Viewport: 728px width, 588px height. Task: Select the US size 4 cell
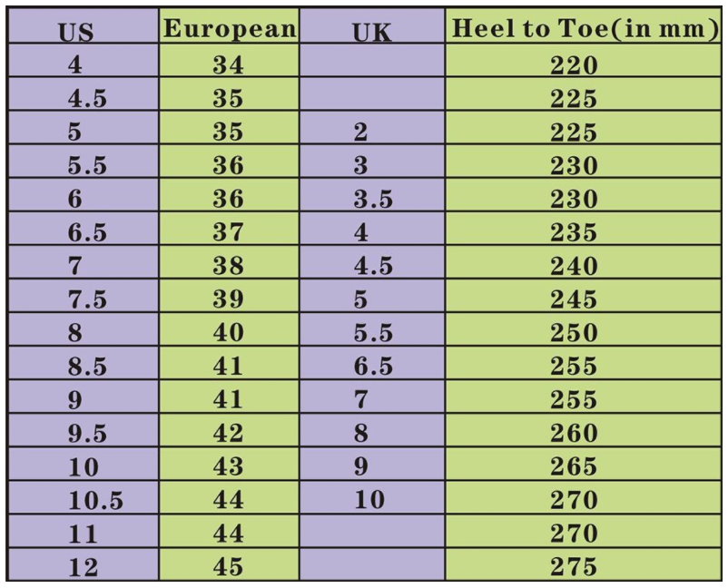pyautogui.click(x=74, y=65)
